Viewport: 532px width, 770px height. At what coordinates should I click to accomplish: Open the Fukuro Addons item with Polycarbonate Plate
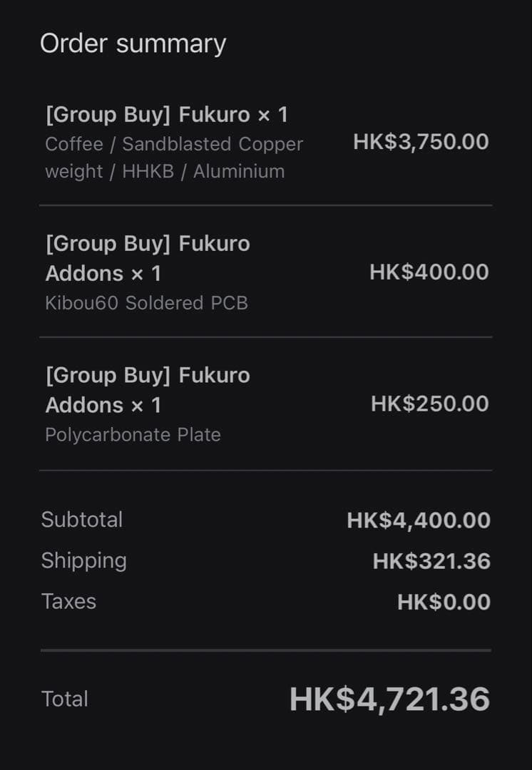pyautogui.click(x=148, y=390)
